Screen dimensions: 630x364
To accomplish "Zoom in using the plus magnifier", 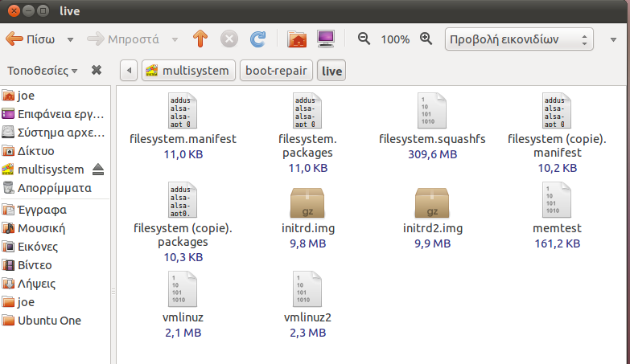I will 426,39.
